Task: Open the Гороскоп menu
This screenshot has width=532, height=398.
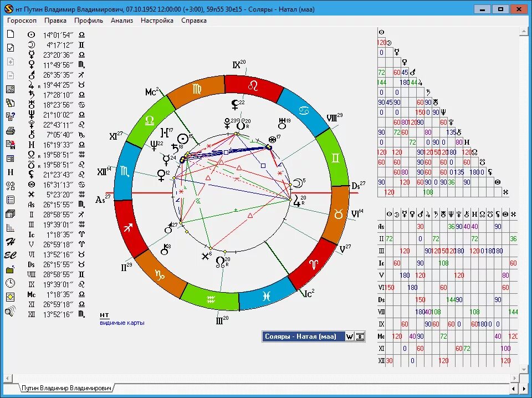Action: pyautogui.click(x=22, y=21)
